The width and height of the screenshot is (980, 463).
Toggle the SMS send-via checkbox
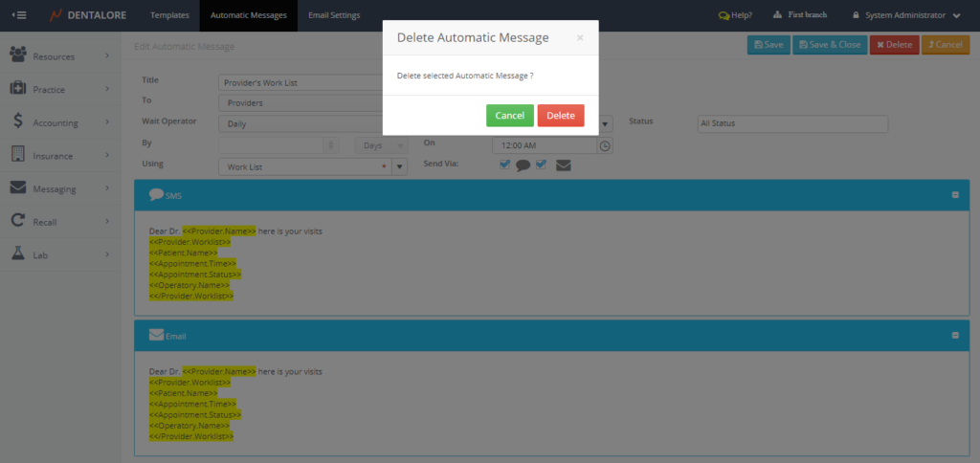click(x=505, y=165)
